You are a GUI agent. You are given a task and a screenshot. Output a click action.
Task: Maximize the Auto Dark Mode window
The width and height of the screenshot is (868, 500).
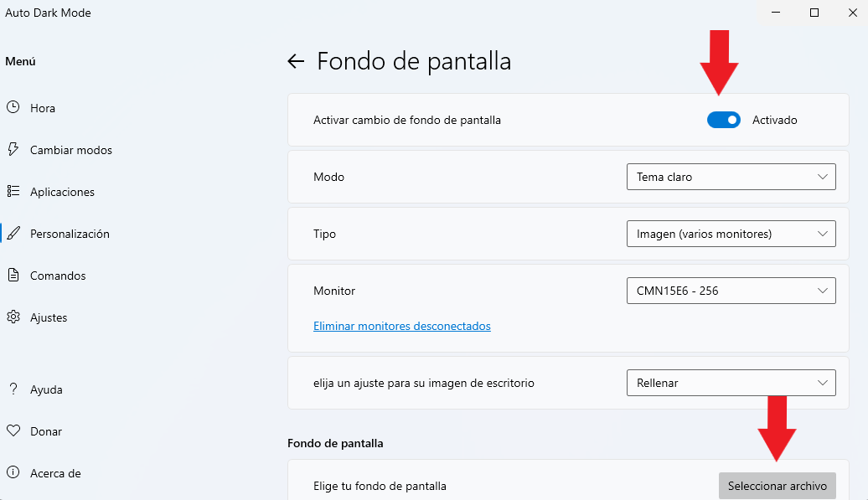[814, 13]
